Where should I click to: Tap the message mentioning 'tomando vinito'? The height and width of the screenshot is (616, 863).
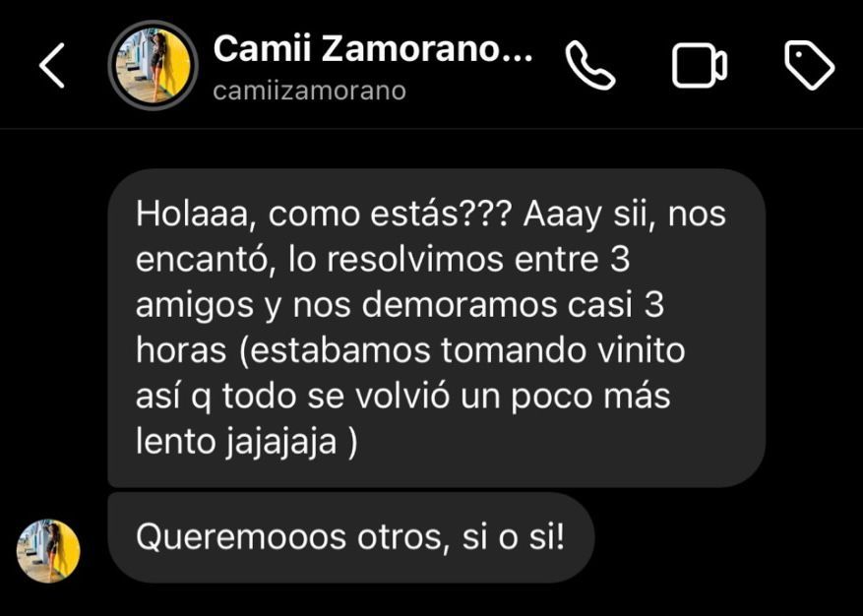click(437, 328)
